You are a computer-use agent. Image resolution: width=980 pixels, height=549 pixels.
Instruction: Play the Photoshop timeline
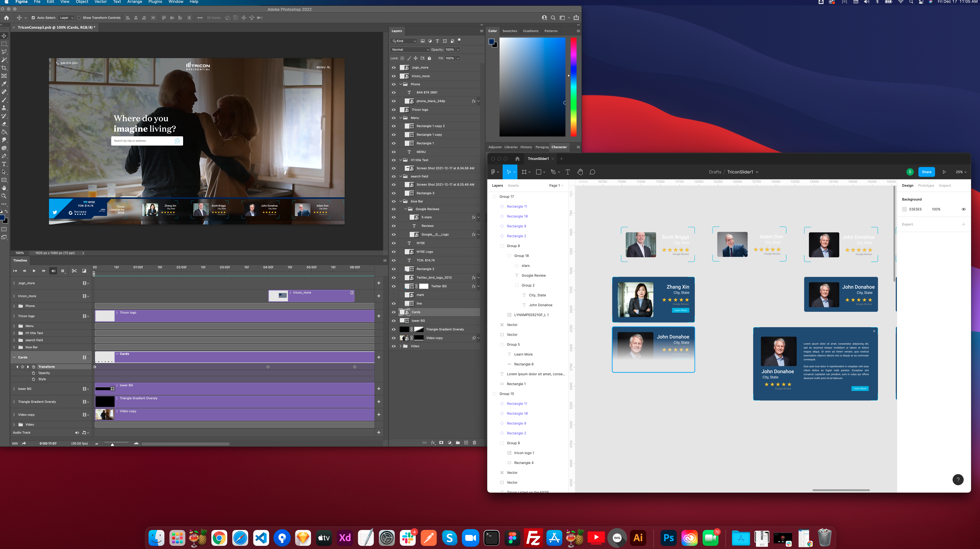pos(34,271)
